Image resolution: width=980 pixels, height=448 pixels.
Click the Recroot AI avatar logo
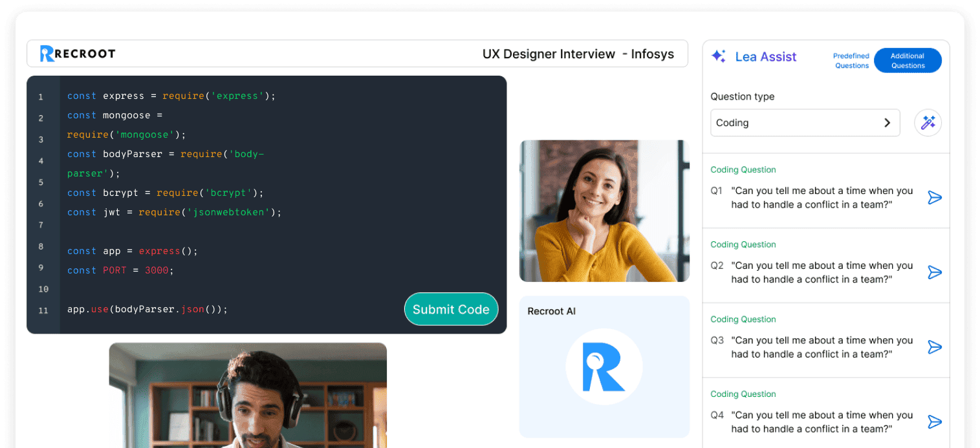pyautogui.click(x=604, y=366)
